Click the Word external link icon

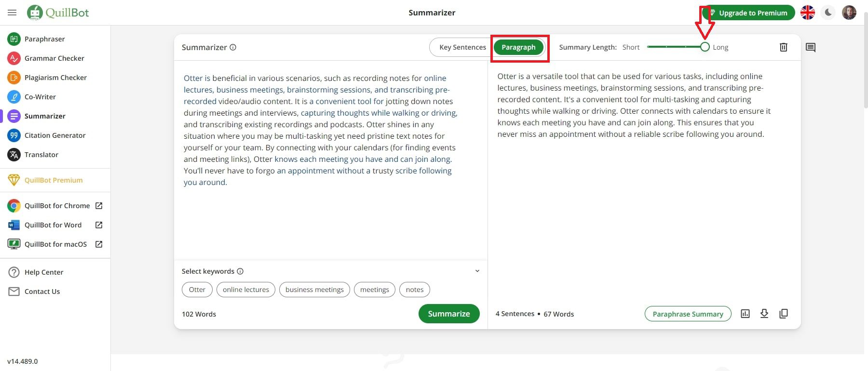coord(99,225)
